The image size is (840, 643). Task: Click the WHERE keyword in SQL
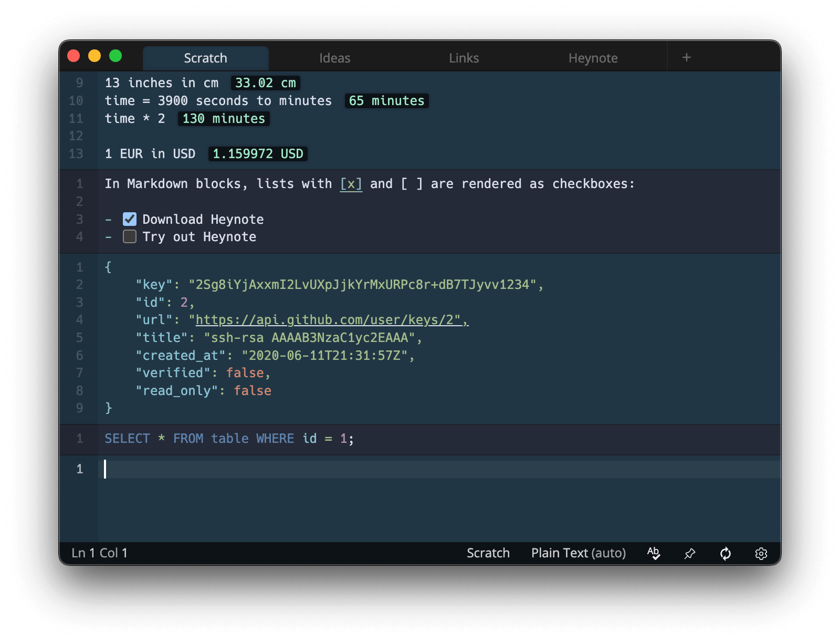coord(275,439)
